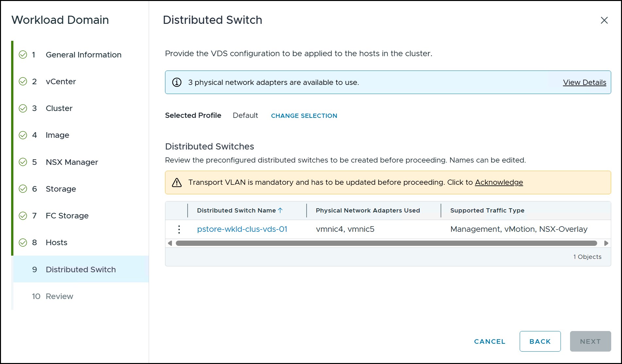This screenshot has width=622, height=364.
Task: Click the "Default" selected profile value
Action: pos(245,116)
